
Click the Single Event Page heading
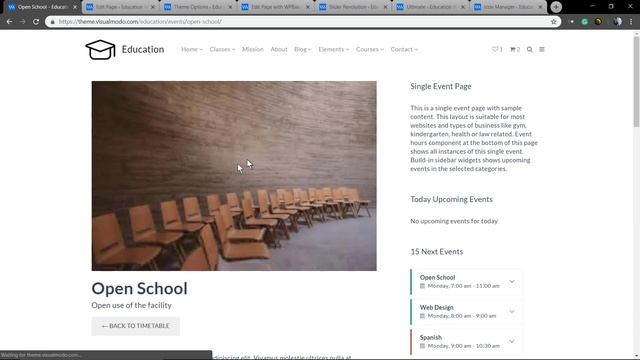[x=441, y=87]
